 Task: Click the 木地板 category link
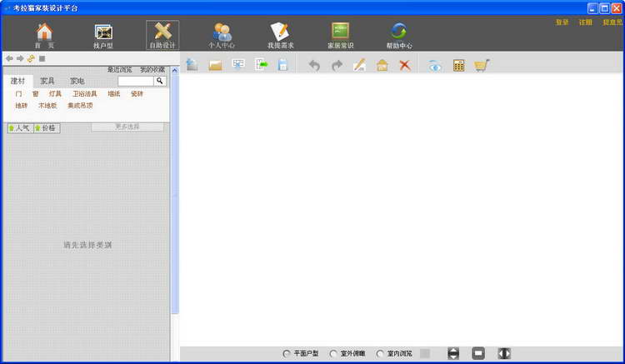[47, 106]
